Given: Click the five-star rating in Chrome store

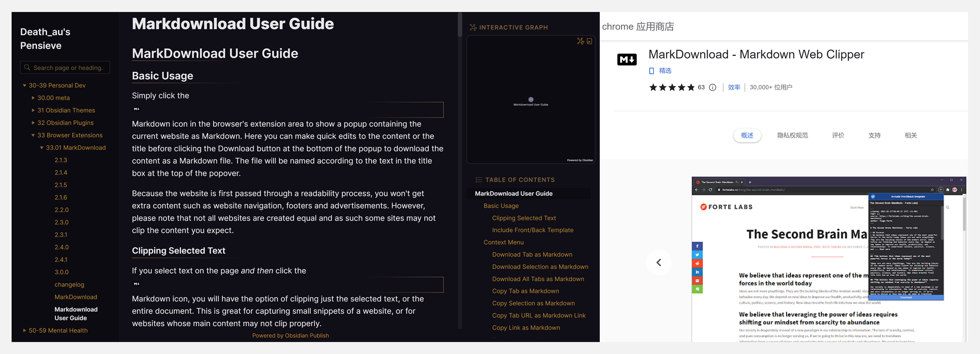Looking at the screenshot, I should pyautogui.click(x=672, y=87).
